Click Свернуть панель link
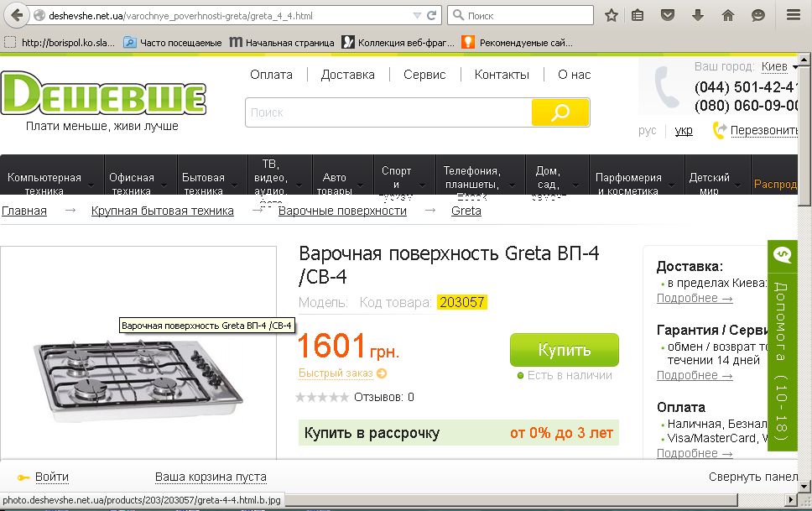The height and width of the screenshot is (511, 812). coord(753,477)
